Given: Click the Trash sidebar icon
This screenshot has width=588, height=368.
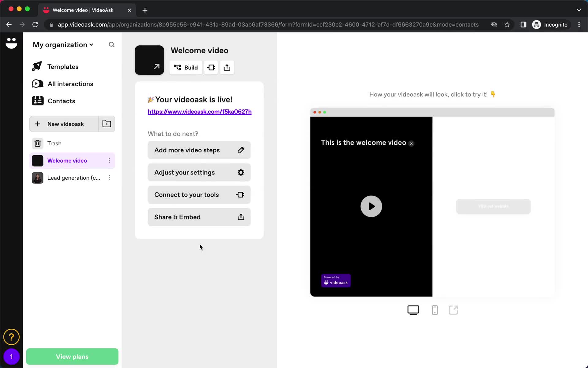Looking at the screenshot, I should [37, 143].
